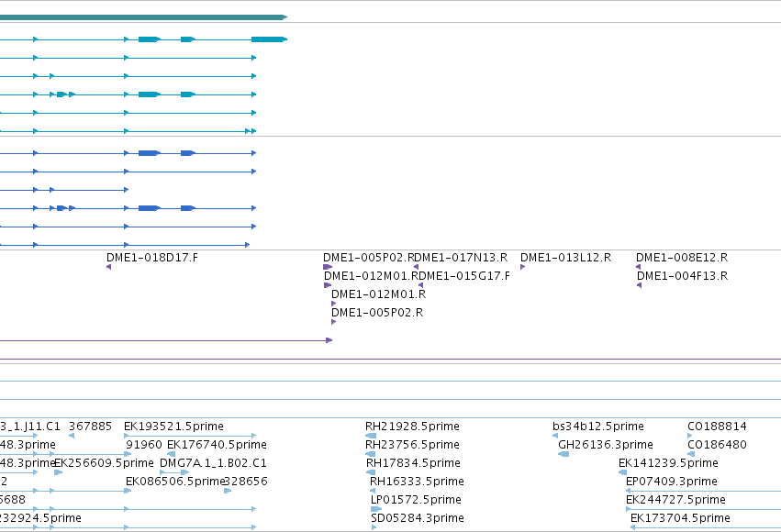
Task: Select the CO186480 label
Action: point(718,445)
